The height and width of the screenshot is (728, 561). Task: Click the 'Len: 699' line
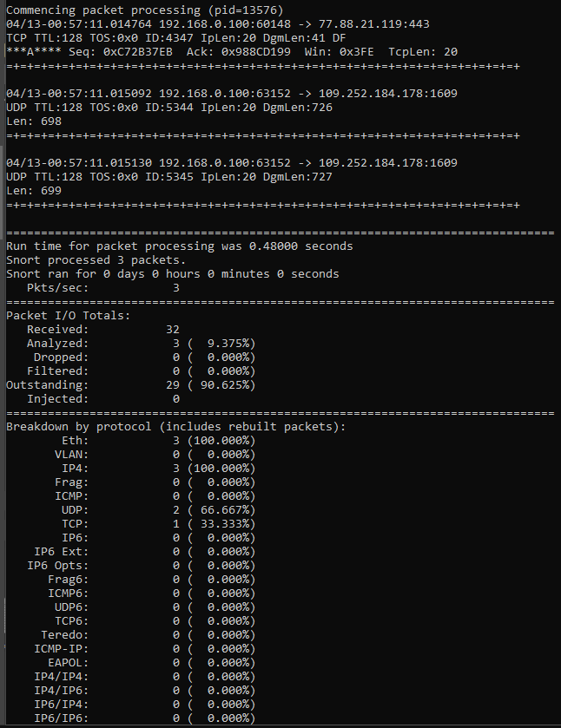click(34, 190)
